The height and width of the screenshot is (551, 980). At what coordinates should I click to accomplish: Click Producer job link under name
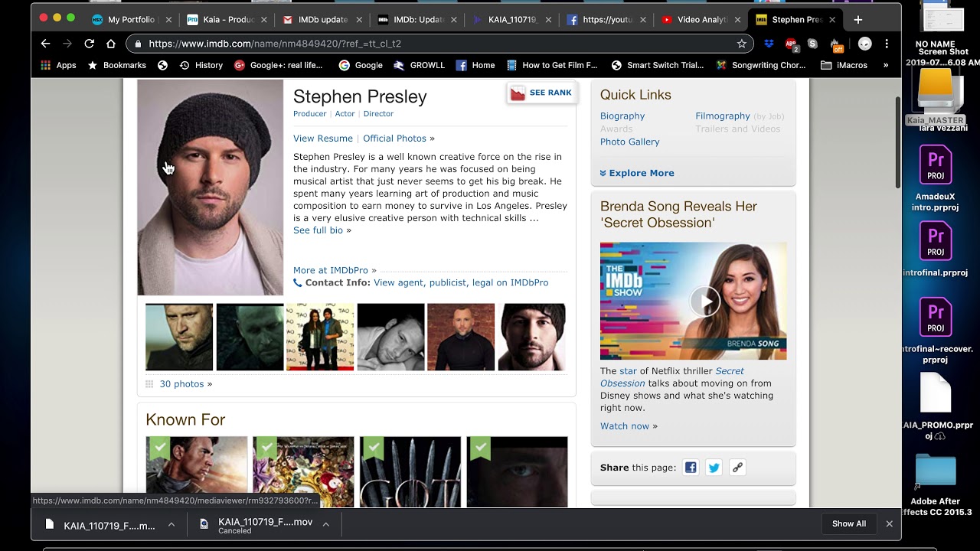coord(309,114)
